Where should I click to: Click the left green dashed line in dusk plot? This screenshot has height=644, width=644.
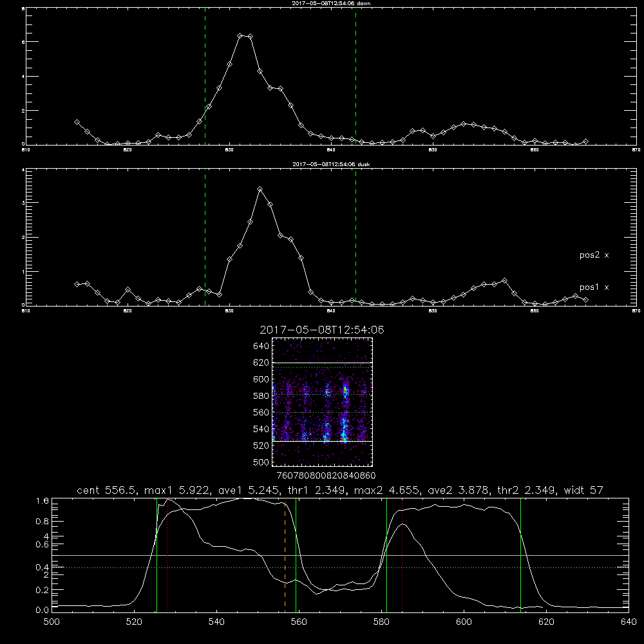coord(205,237)
